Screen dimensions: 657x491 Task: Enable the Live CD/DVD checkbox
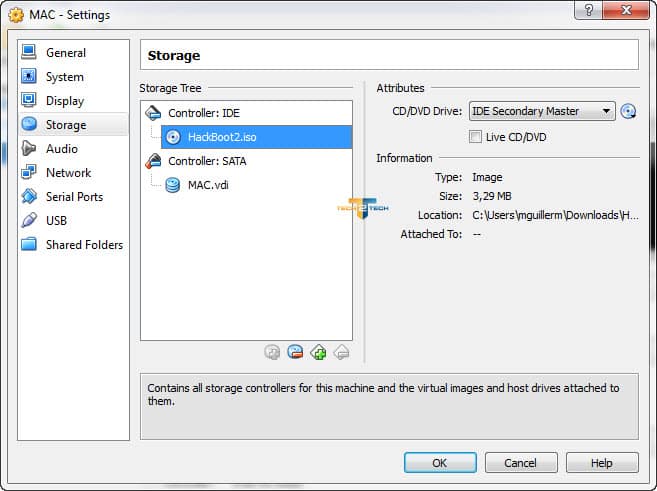[x=476, y=137]
